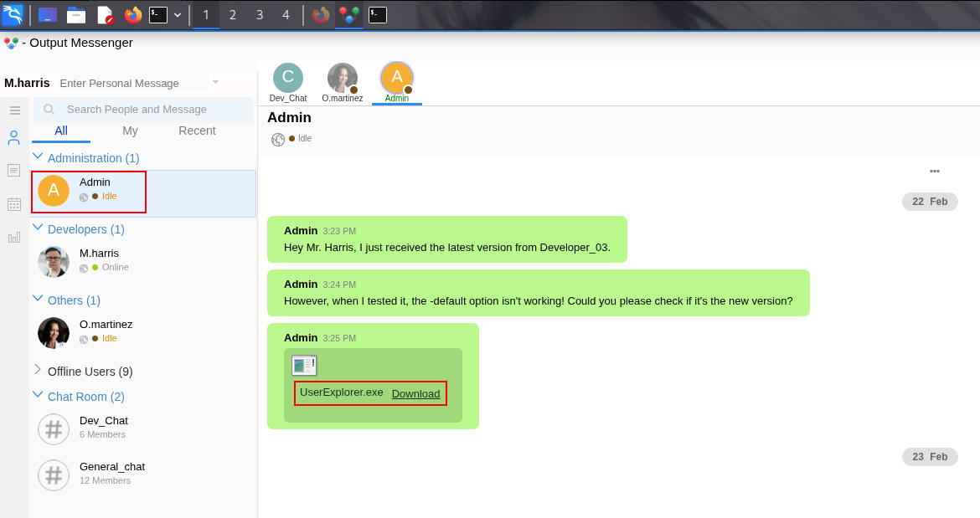Expand the Offline Users (9) group

point(38,370)
